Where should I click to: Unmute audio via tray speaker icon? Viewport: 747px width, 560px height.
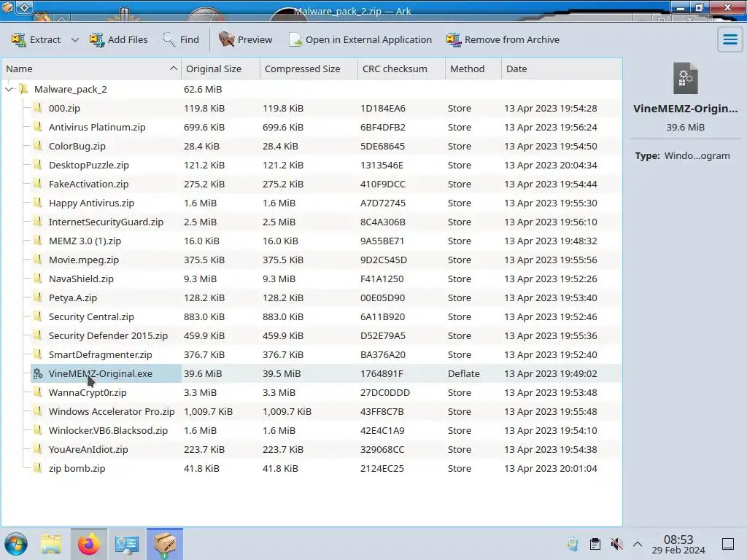click(x=616, y=544)
